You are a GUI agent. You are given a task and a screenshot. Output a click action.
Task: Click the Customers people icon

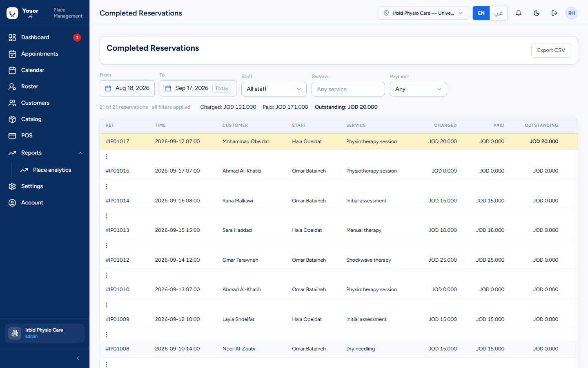tap(12, 103)
